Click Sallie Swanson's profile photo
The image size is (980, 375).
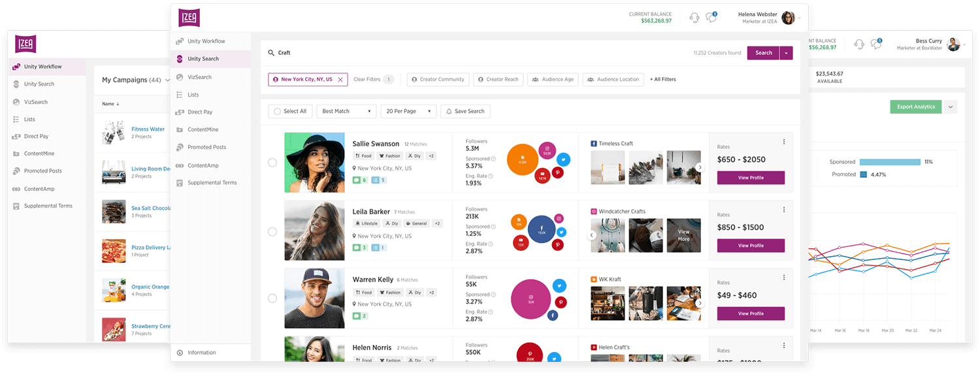(x=314, y=163)
